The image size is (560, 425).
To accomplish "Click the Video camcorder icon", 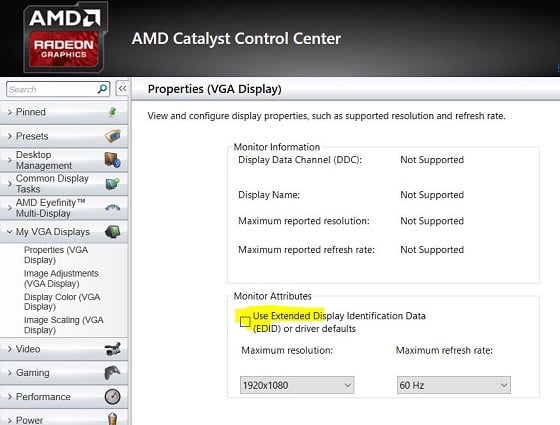I will [x=112, y=349].
